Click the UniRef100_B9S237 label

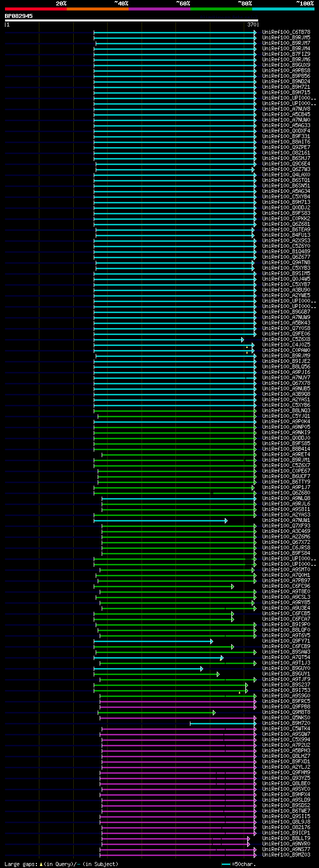click(x=286, y=685)
